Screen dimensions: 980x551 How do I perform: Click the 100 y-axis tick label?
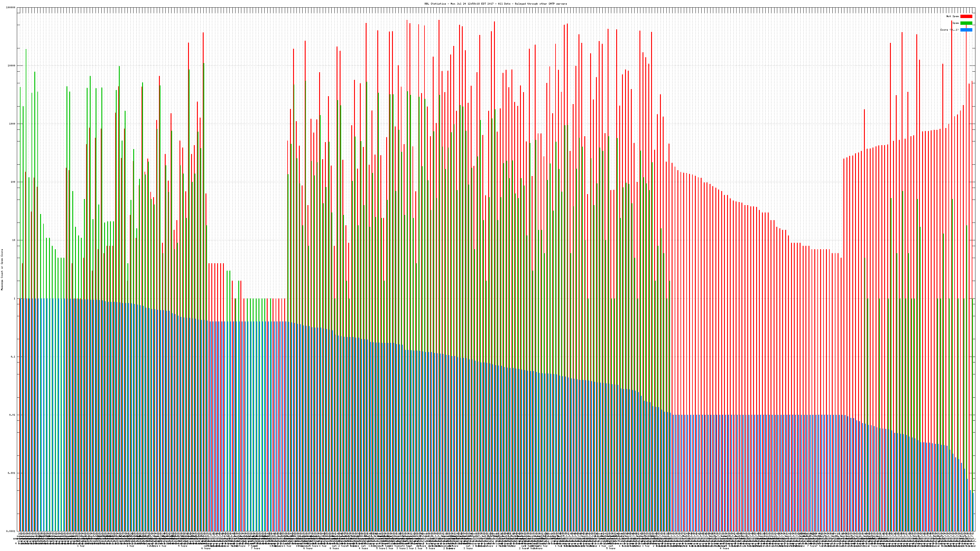[x=13, y=182]
